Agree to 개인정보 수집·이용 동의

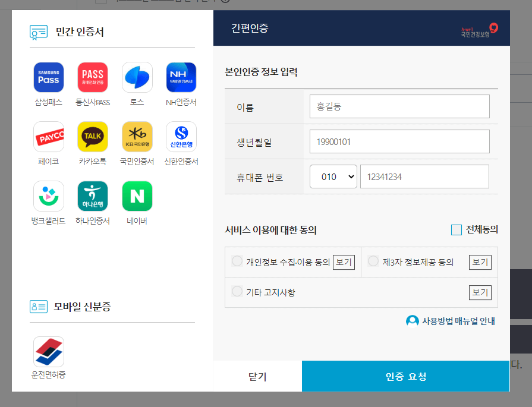pos(237,261)
